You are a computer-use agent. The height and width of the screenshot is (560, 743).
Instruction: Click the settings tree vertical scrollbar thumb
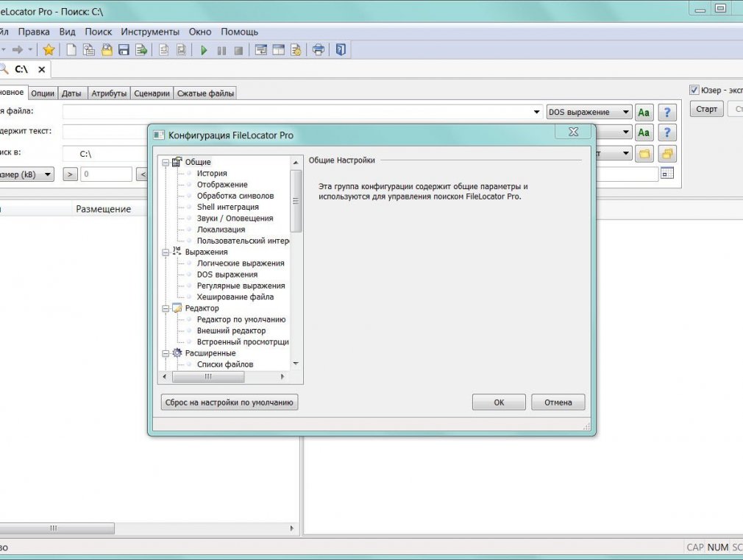(296, 201)
